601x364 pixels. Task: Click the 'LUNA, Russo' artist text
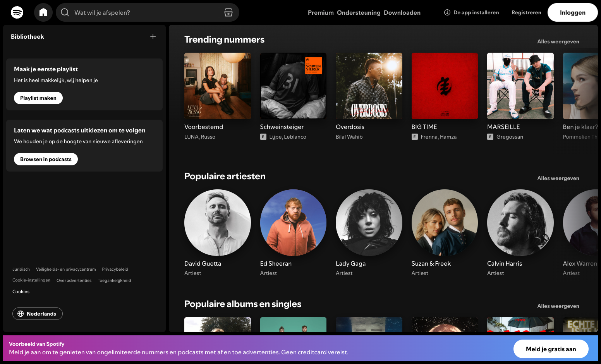click(200, 137)
